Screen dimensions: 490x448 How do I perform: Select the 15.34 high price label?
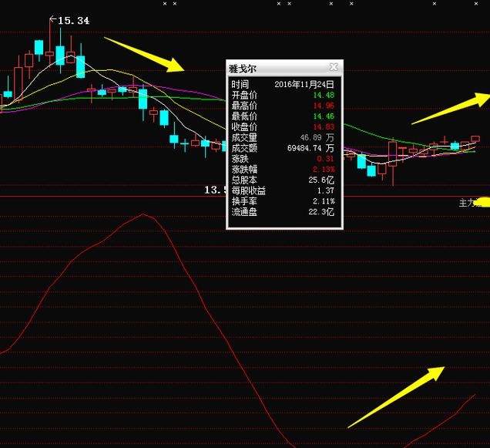[x=73, y=21]
